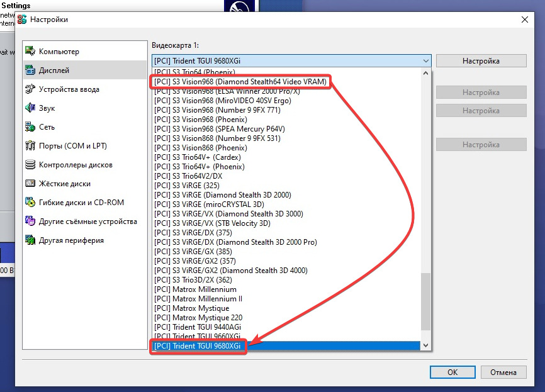The height and width of the screenshot is (392, 545).
Task: Select S3 Vision968 (Diamond Stealth64 Video VRAM)
Action: pyautogui.click(x=287, y=82)
